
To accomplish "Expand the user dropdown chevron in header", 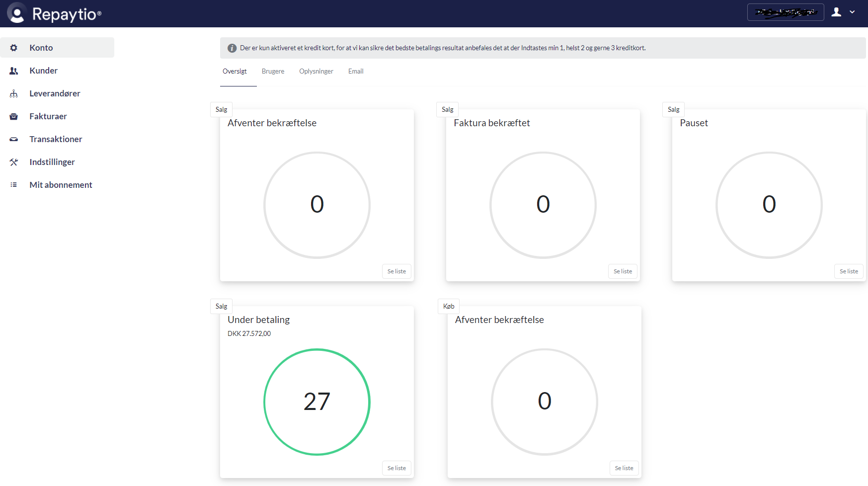I will (x=852, y=12).
